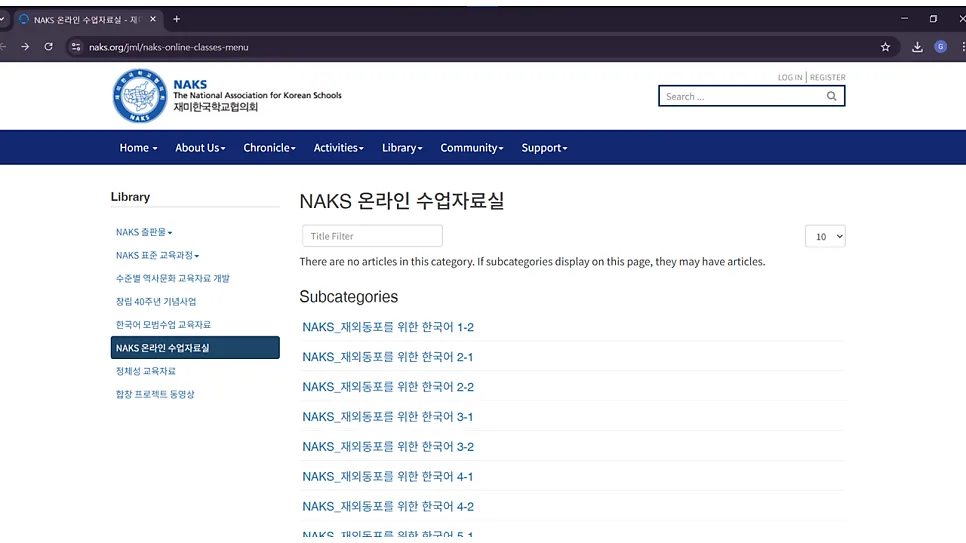Open the Chrome profile avatar
The image size is (966, 543).
pyautogui.click(x=940, y=47)
